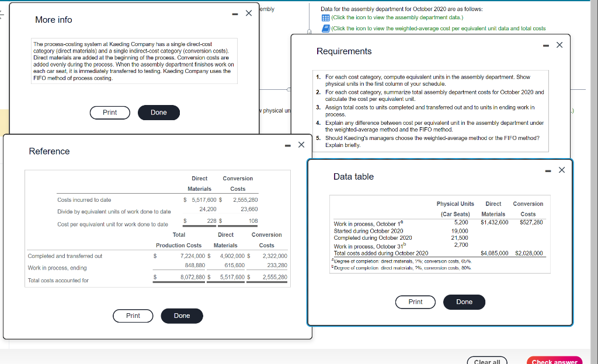This screenshot has width=598, height=364.
Task: Click the Check answer button
Action: tap(554, 361)
